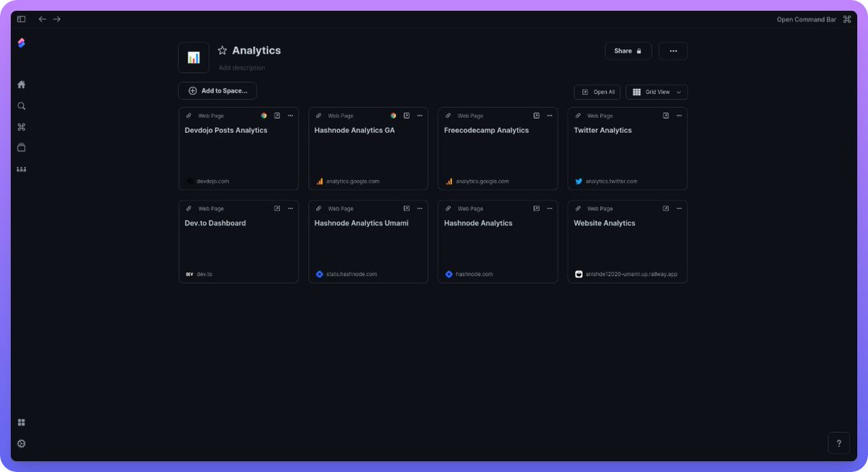Open Search from the sidebar
The image size is (868, 472).
coord(21,106)
